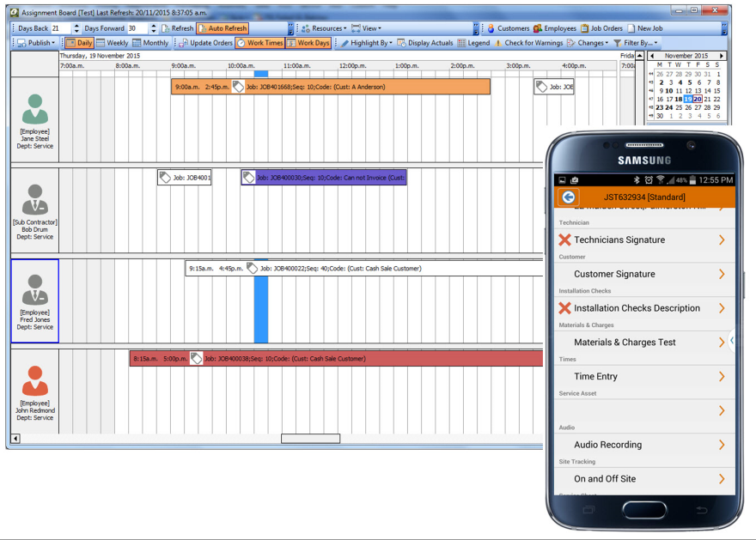Create a New Job
756x540 pixels.
click(645, 28)
